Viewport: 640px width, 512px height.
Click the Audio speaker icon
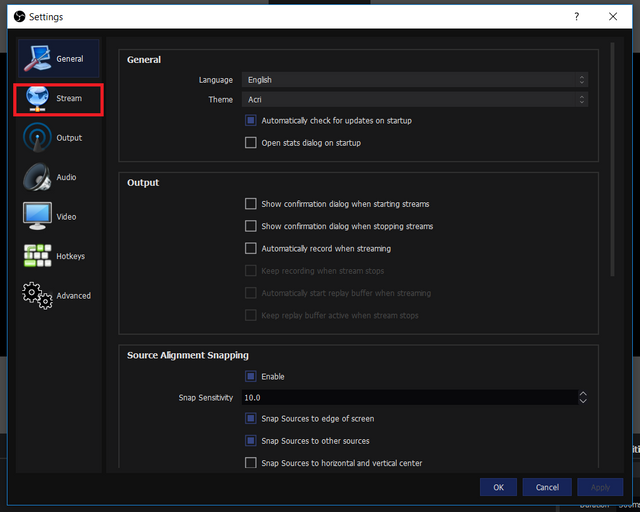click(37, 177)
